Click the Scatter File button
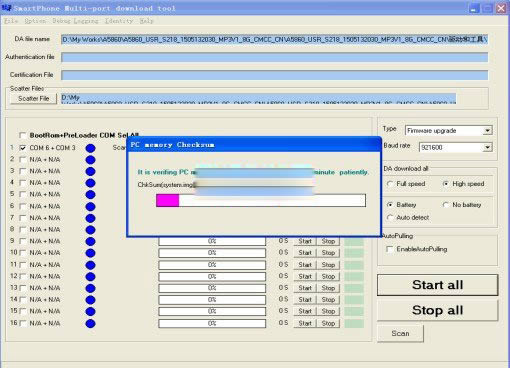 click(x=33, y=98)
